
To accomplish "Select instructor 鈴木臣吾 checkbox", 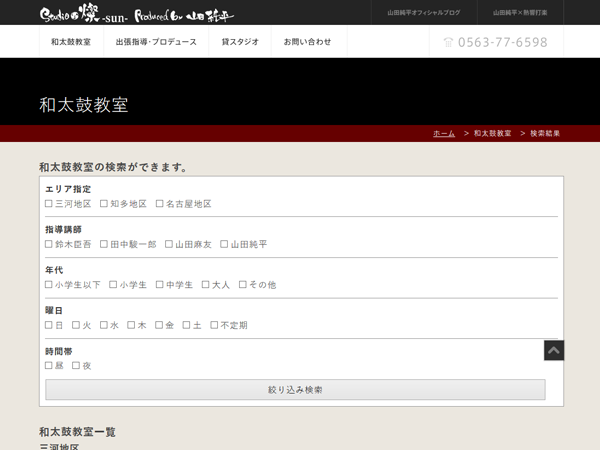I will (49, 244).
